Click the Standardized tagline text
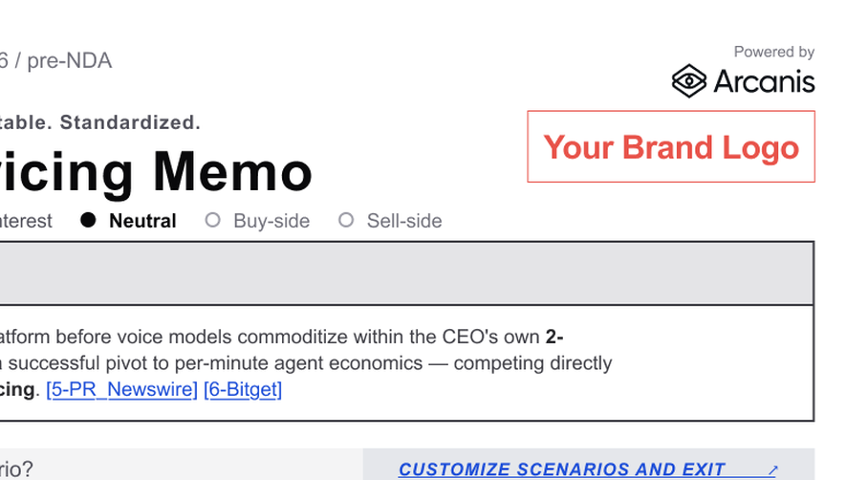This screenshot has width=868, height=480. (130, 122)
